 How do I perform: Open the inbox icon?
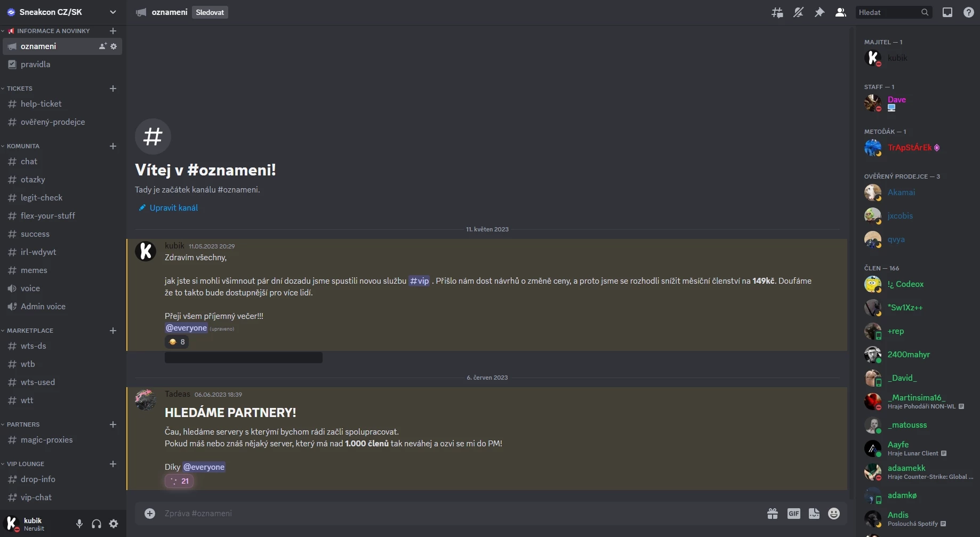(x=947, y=12)
